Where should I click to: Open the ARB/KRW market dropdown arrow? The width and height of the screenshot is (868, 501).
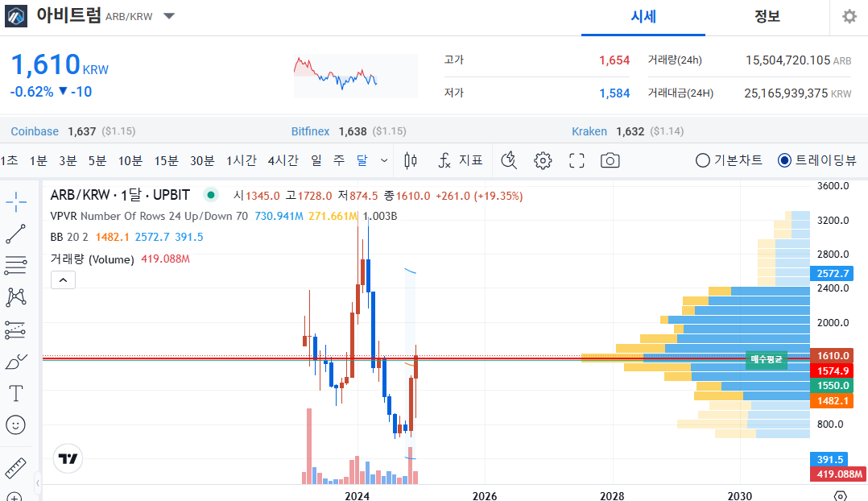(169, 16)
